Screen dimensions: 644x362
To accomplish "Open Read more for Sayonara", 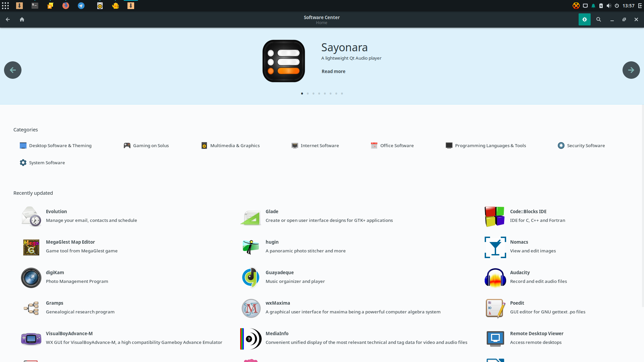I will (x=333, y=71).
